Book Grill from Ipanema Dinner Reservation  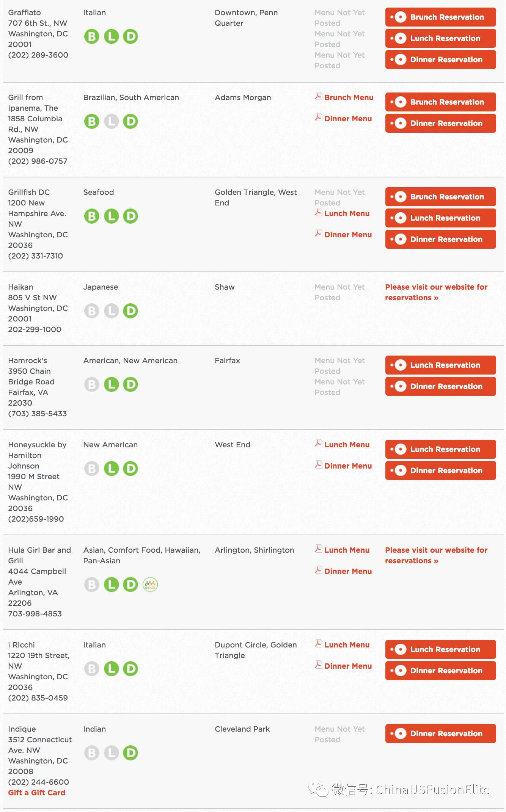coord(441,123)
